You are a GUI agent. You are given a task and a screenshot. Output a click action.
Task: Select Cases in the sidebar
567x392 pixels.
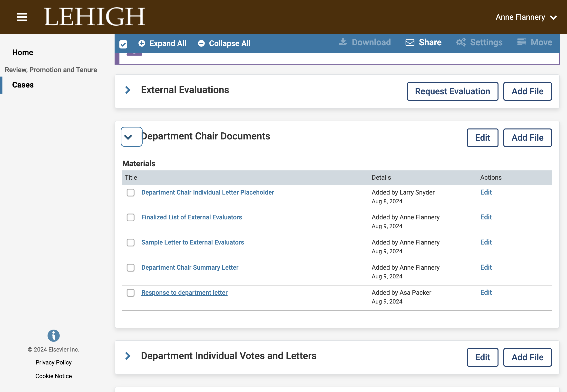23,85
